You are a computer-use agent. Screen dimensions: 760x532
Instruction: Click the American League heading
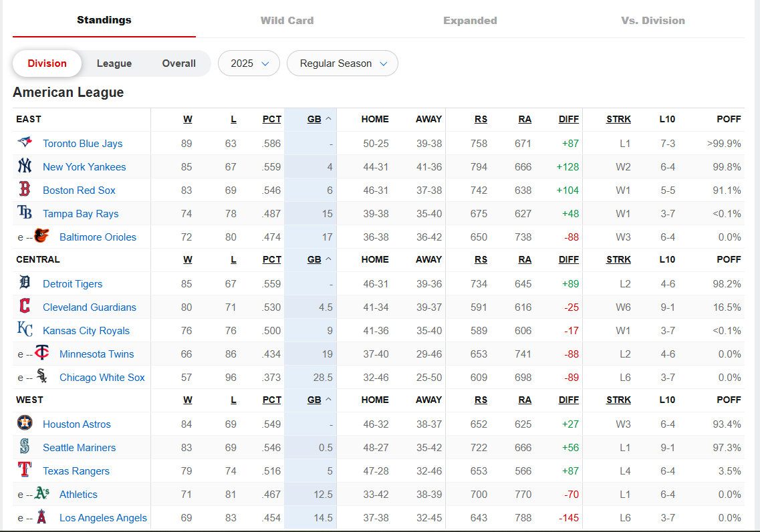[x=68, y=92]
